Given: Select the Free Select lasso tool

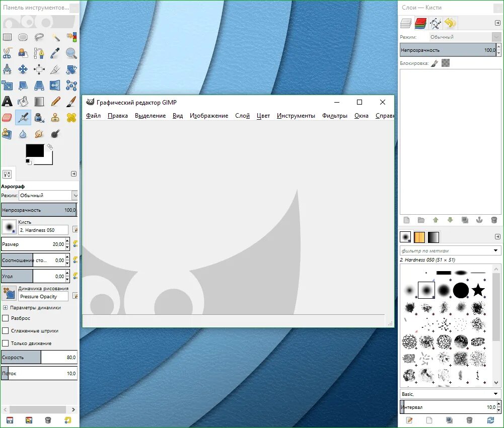Looking at the screenshot, I should click(39, 37).
